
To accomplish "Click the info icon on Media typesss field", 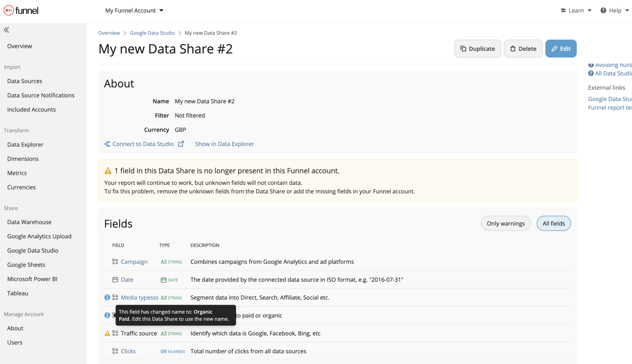I will [x=107, y=297].
